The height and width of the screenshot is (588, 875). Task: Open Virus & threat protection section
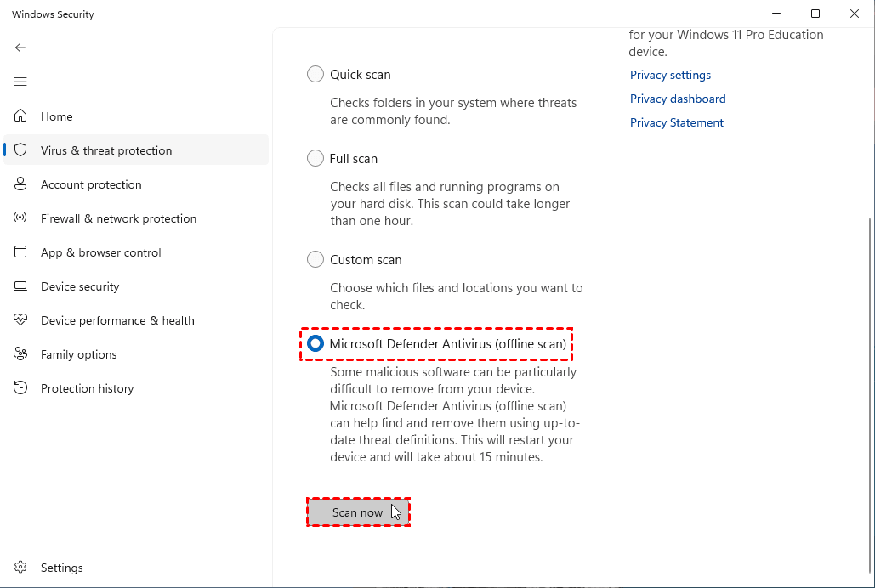tap(106, 150)
